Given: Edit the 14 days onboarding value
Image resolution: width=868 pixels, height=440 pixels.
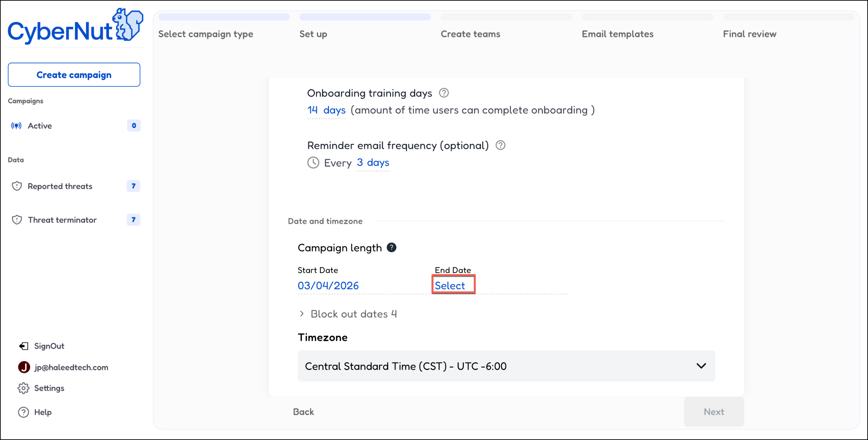Looking at the screenshot, I should [x=326, y=110].
